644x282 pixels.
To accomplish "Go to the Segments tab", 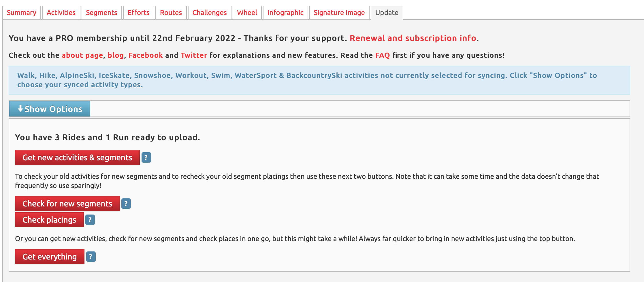I will (101, 13).
